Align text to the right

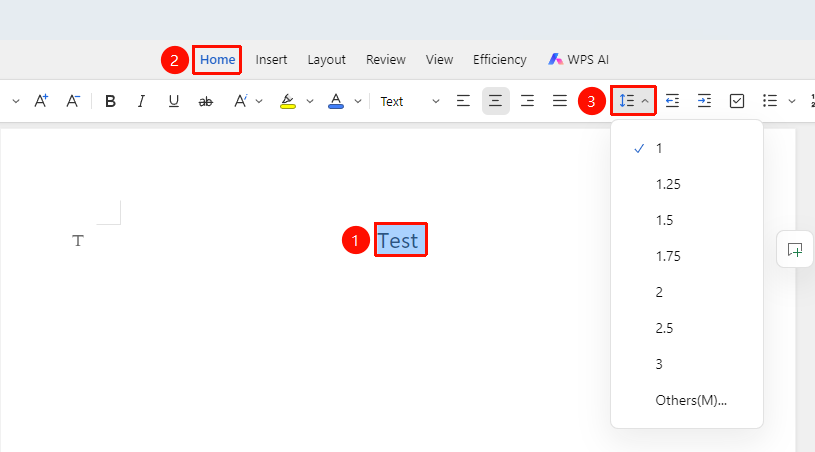click(x=528, y=101)
